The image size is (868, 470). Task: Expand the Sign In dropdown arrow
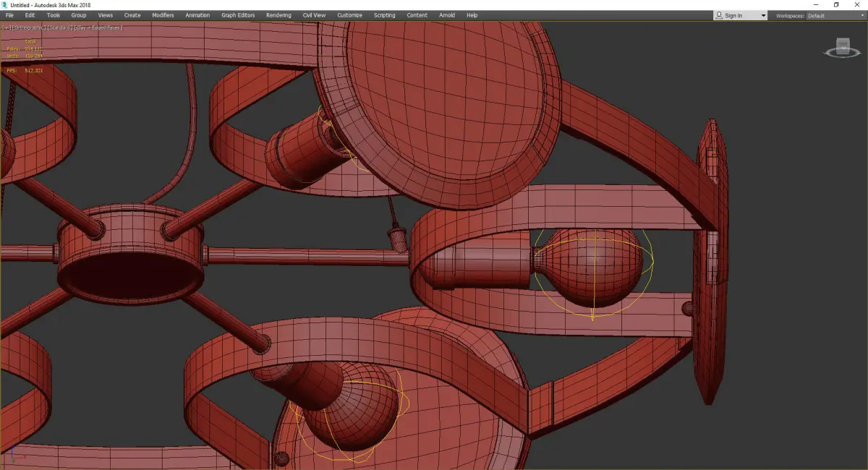763,15
